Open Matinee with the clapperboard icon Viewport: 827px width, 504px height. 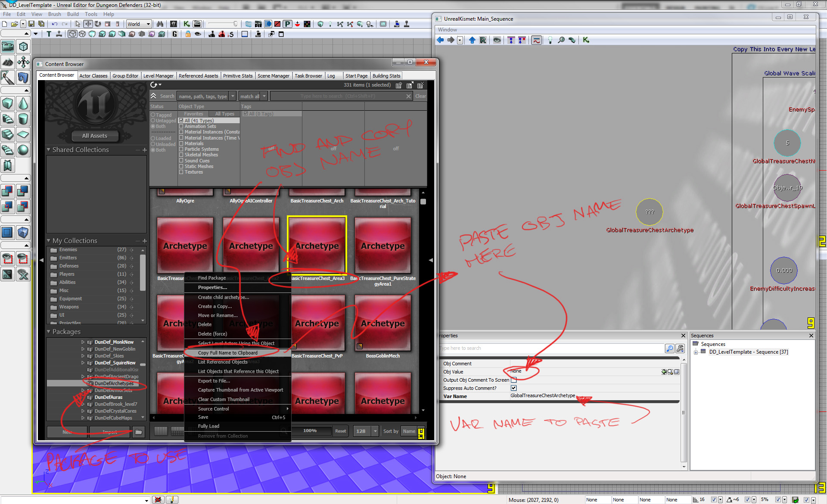[197, 24]
